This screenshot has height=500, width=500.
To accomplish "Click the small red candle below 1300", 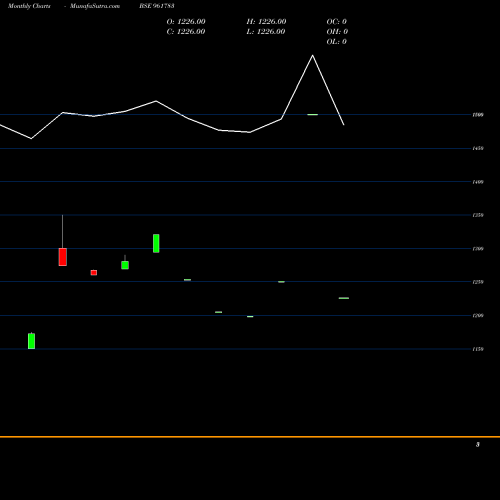I will 94,273.
